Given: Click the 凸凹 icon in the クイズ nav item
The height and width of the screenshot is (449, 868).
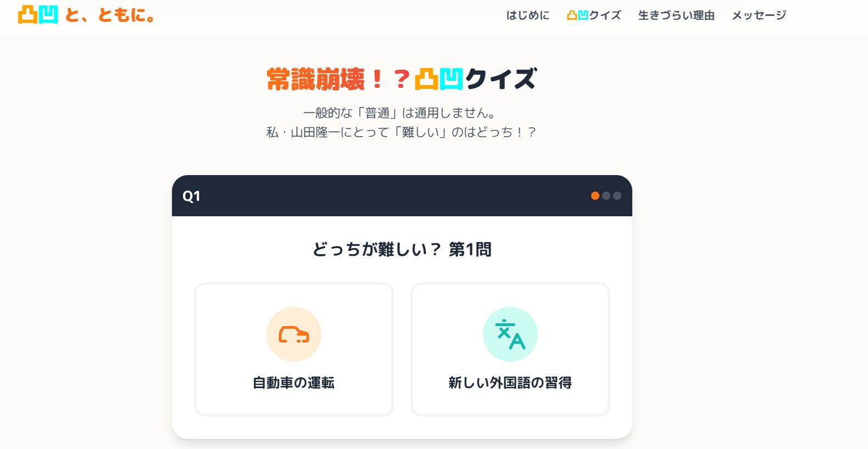Looking at the screenshot, I should (x=578, y=16).
